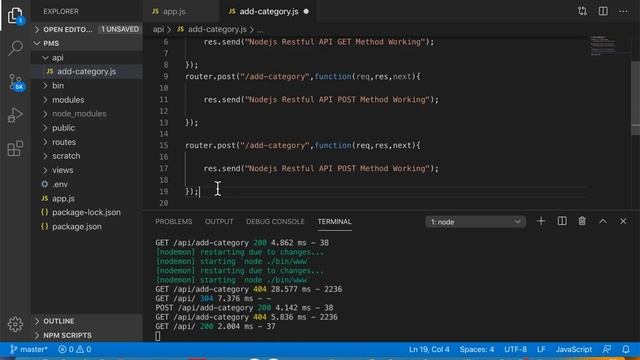Click Ln 19, Col 4 in status bar
Image resolution: width=640 pixels, height=360 pixels.
(x=429, y=349)
